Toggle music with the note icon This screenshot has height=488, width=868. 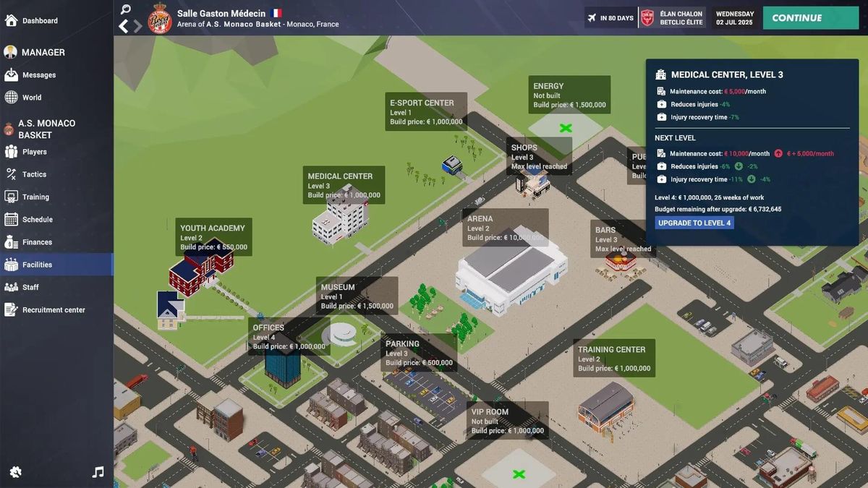pos(98,472)
